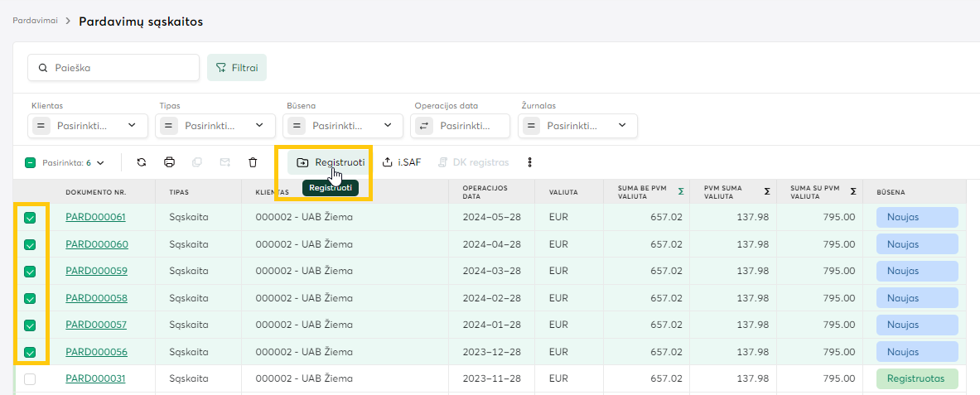Click the range operator icon for Operacijos data

424,126
